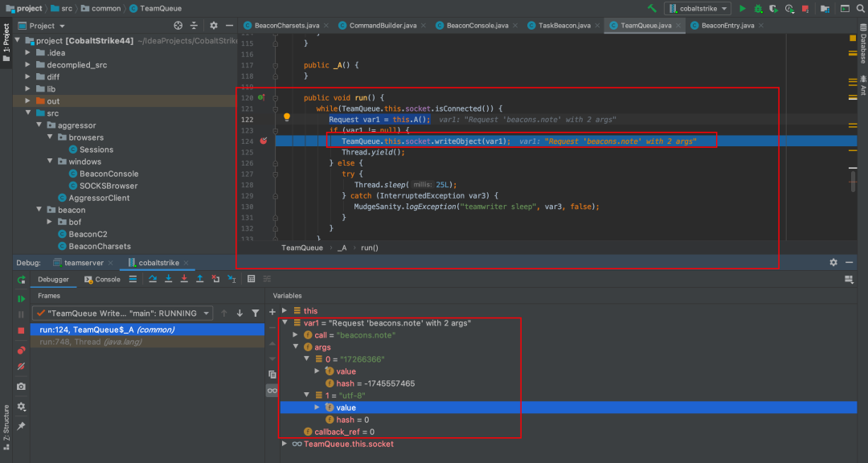
Task: Click Step Over icon in debugger toolbar
Action: pyautogui.click(x=152, y=279)
